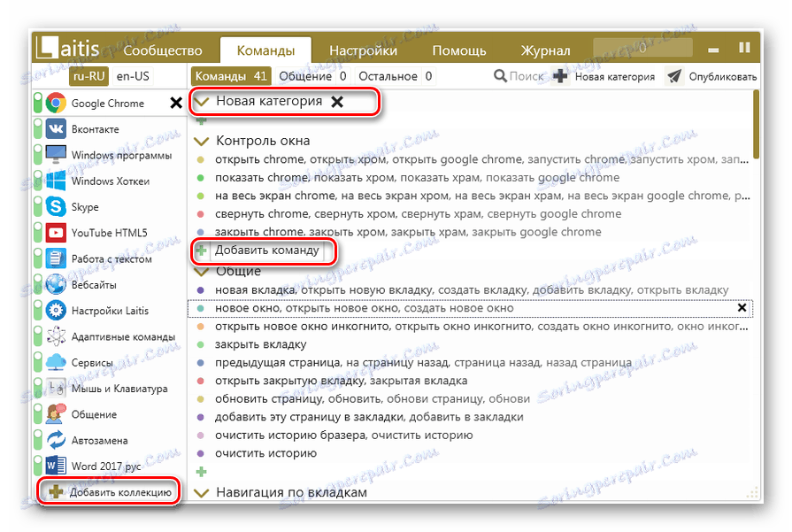Viewport: 792px width, 532px height.
Task: Collapse Навигация по вкладкам category
Action: tap(202, 492)
